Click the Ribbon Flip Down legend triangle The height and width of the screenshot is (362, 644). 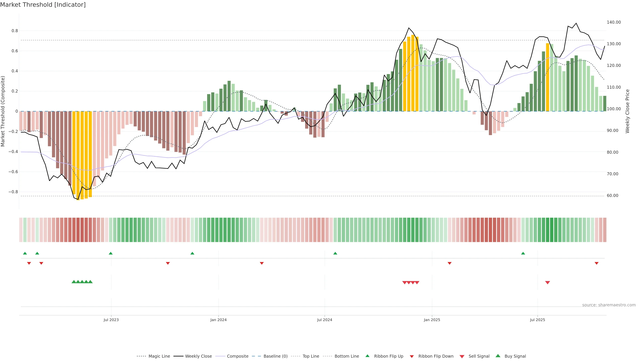[412, 356]
